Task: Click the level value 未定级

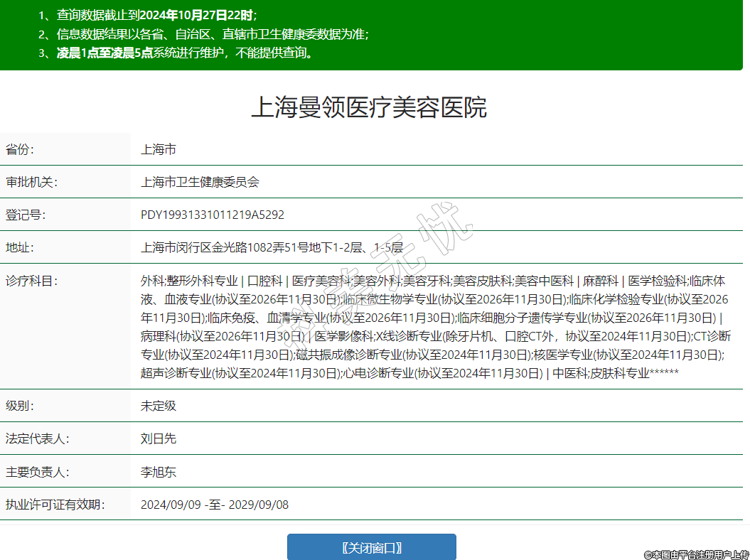Action: (x=158, y=406)
